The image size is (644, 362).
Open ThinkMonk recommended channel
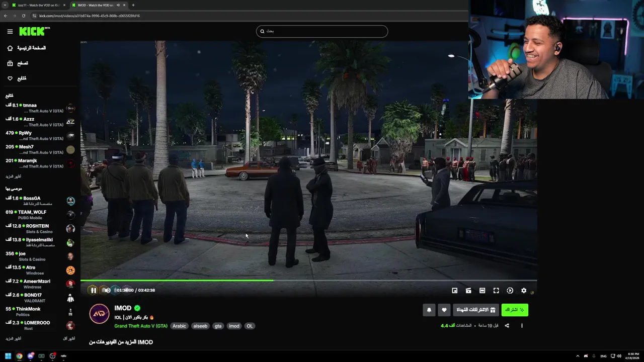(x=40, y=311)
